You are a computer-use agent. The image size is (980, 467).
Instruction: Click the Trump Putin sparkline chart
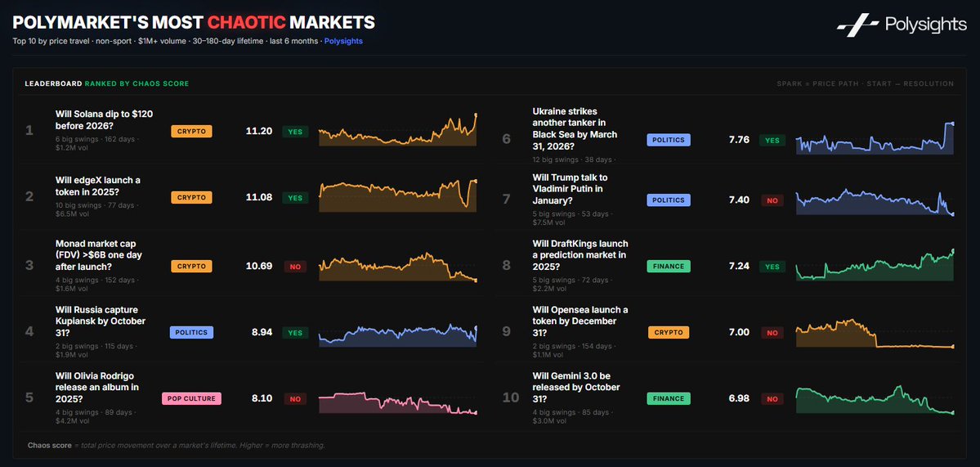click(x=875, y=201)
